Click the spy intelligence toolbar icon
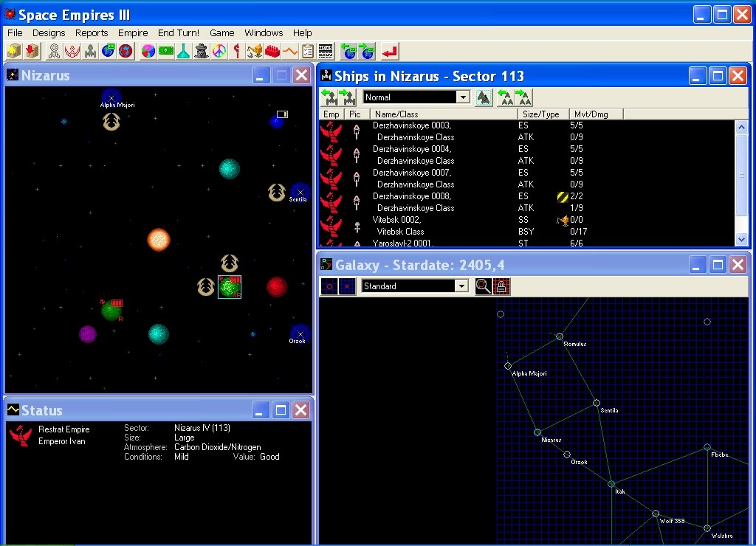Image resolution: width=756 pixels, height=546 pixels. click(201, 51)
